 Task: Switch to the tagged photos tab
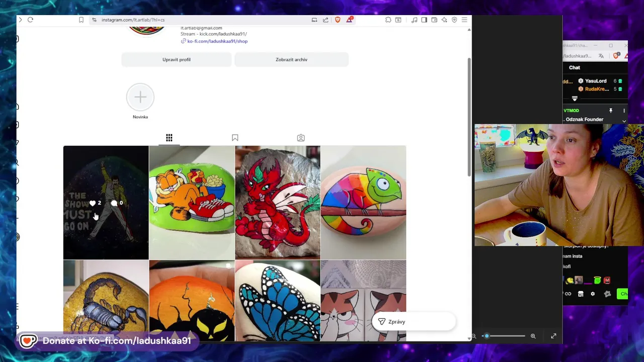click(x=301, y=138)
